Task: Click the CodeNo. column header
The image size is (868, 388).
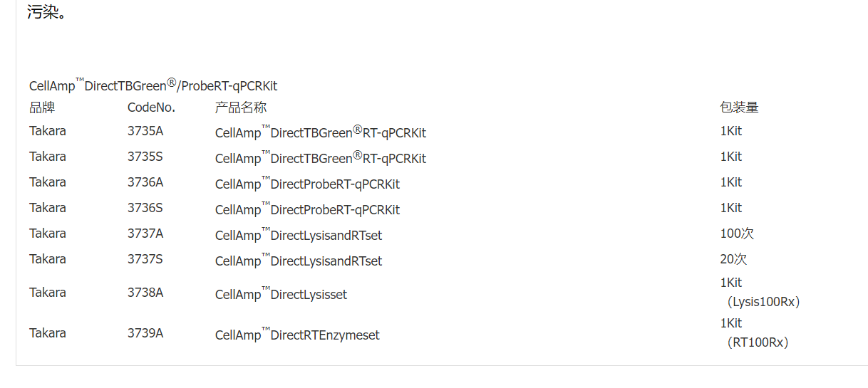Action: click(151, 108)
